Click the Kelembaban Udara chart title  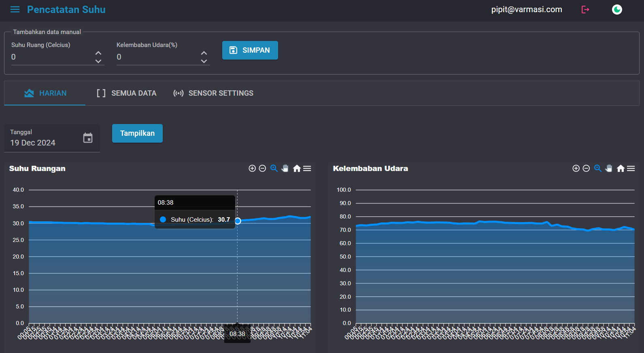point(370,169)
